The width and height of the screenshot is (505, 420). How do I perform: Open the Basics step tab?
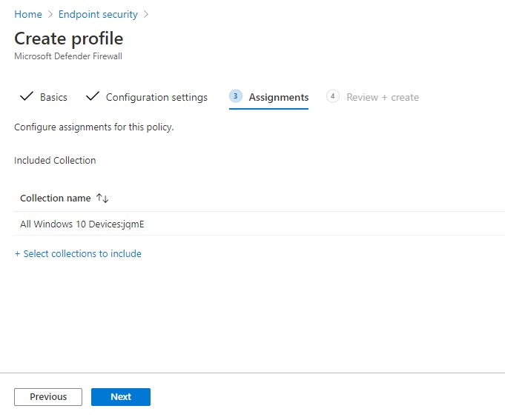[x=53, y=97]
